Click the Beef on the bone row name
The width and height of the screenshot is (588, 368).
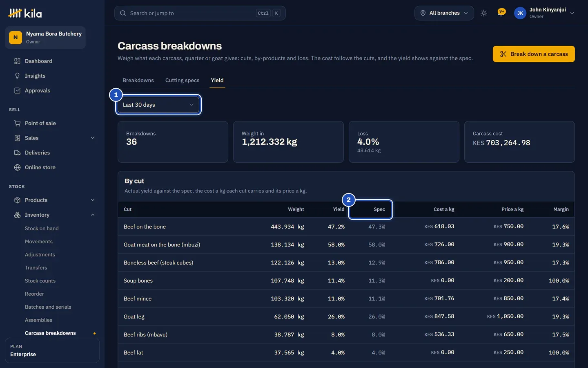[x=145, y=227]
